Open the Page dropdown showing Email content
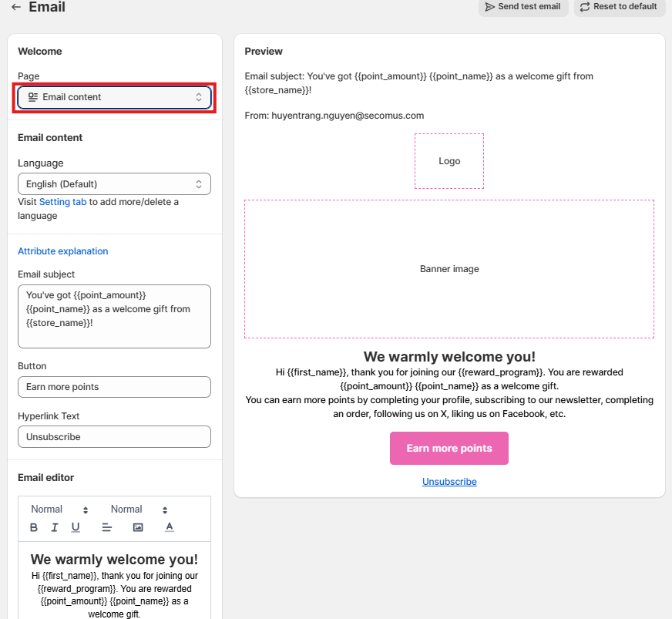672x619 pixels. 114,97
